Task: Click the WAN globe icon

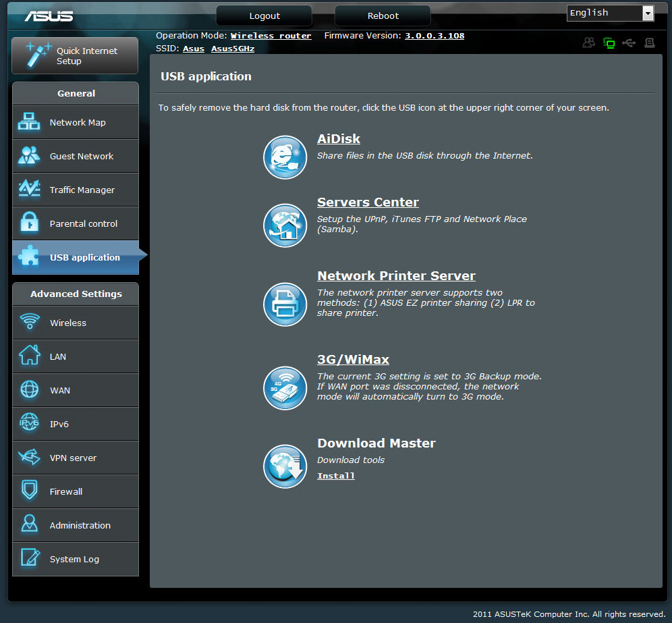Action: click(x=30, y=389)
